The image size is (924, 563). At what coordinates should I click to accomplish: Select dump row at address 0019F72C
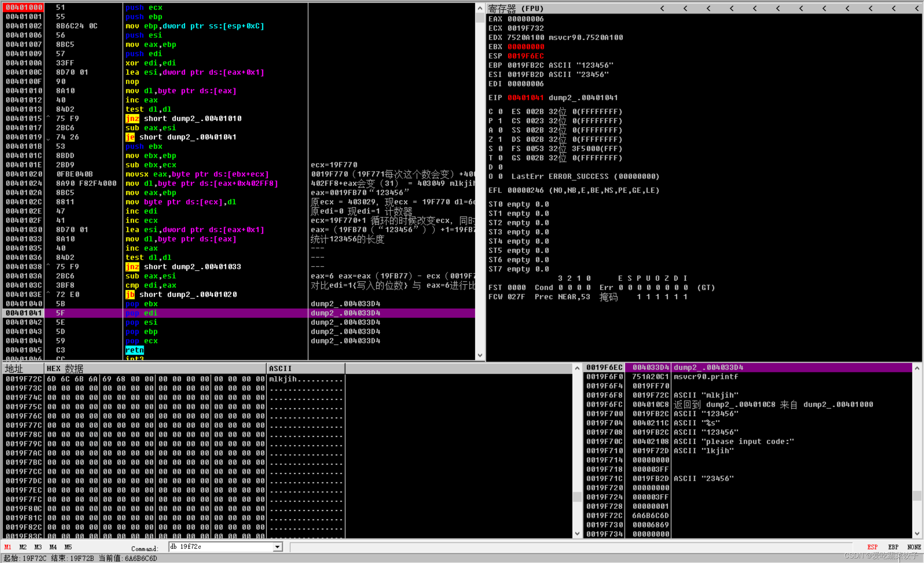tap(173, 379)
